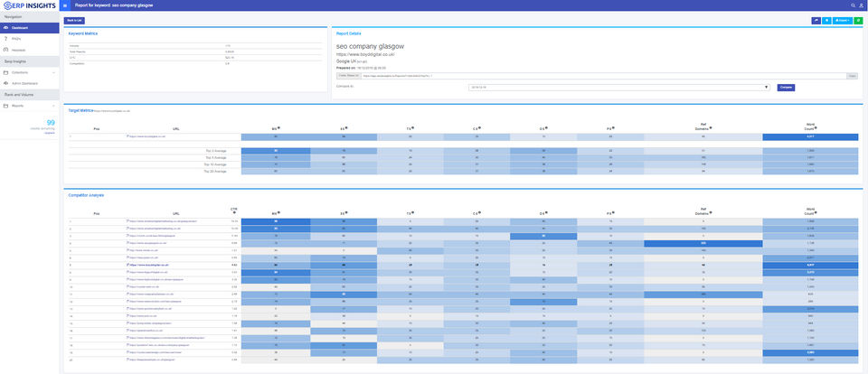Image resolution: width=868 pixels, height=374 pixels.
Task: Click the info icon beside Target Metrics ES header
Action: pos(347,127)
